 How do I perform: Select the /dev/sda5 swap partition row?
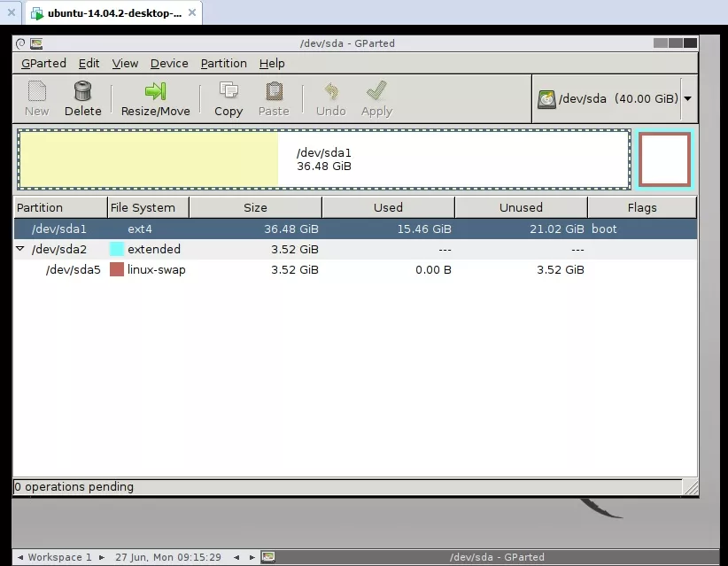(x=355, y=270)
